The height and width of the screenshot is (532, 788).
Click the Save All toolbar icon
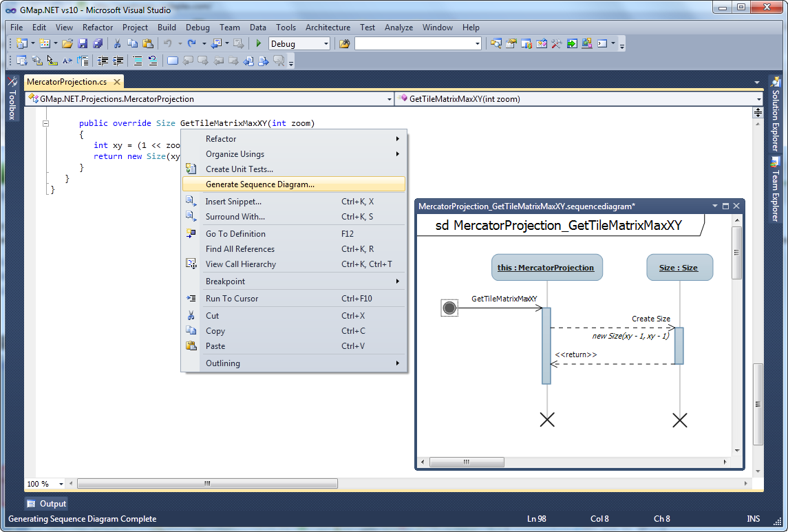[98, 44]
